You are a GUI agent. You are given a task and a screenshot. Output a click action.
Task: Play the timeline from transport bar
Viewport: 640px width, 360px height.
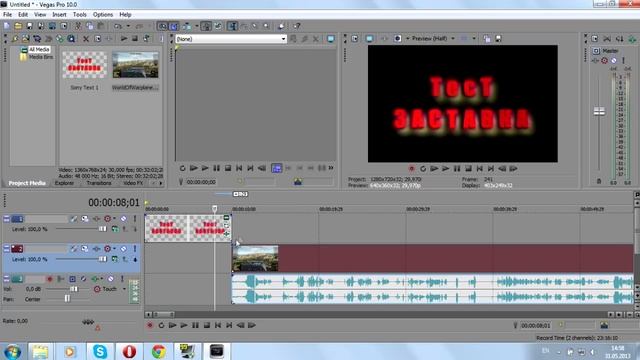coord(184,325)
